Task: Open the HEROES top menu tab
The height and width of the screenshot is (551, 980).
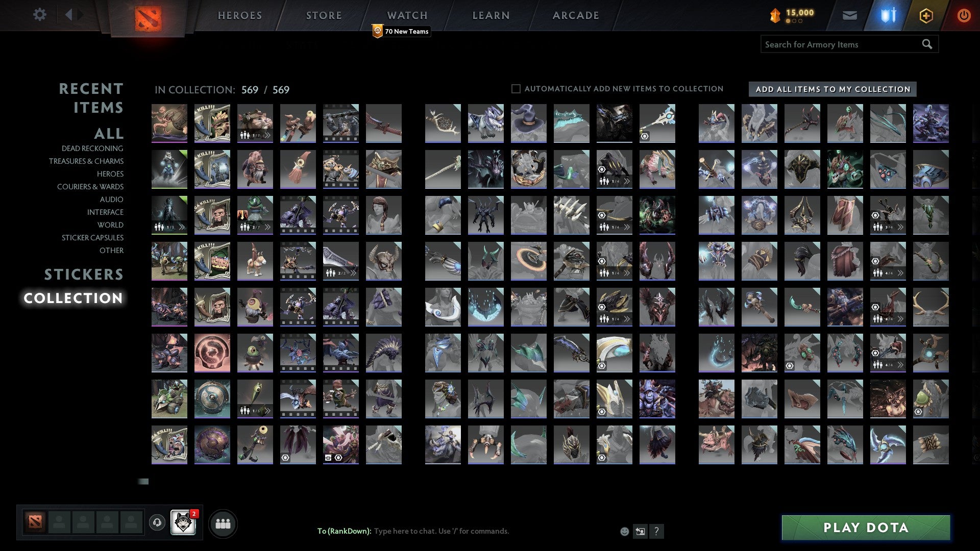Action: pos(240,15)
